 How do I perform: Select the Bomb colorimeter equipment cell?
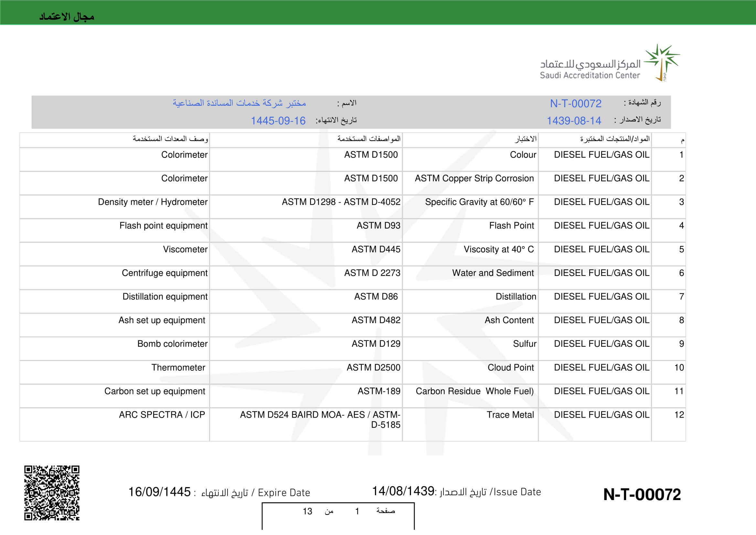[172, 344]
